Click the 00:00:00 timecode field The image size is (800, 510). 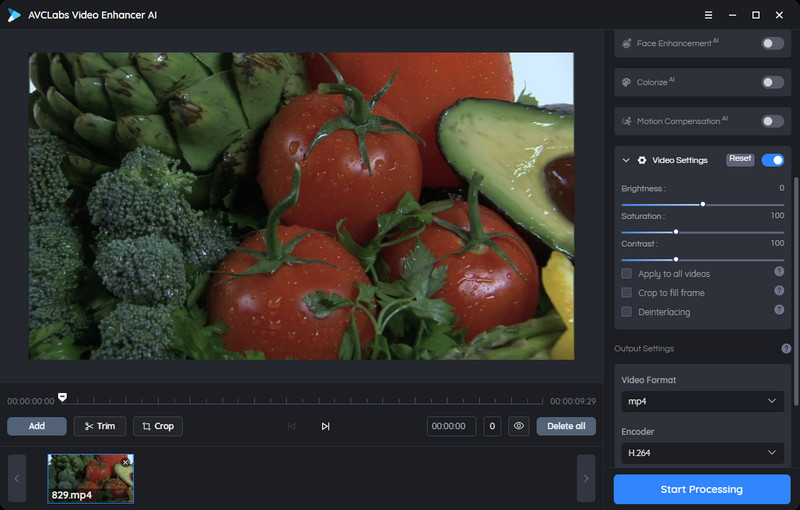[x=451, y=426]
